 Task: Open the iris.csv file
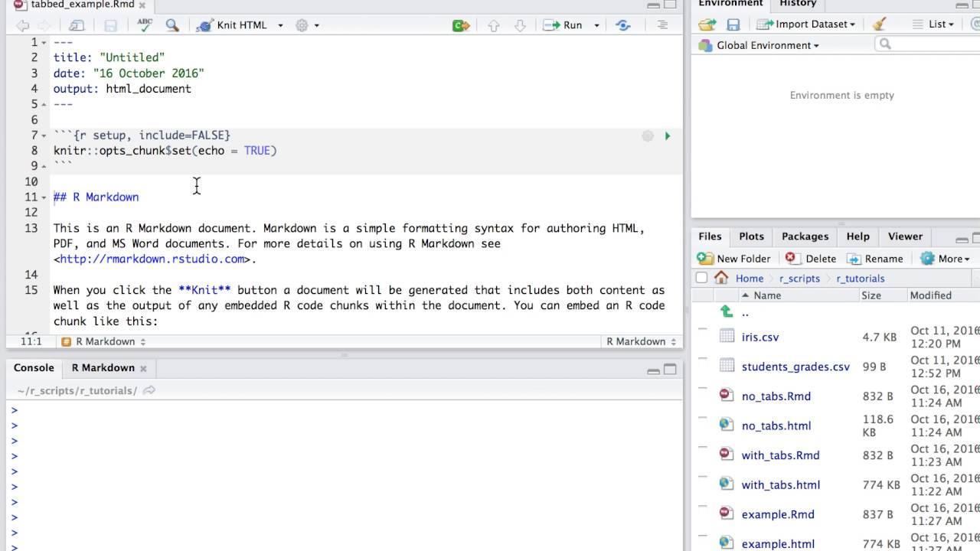760,337
